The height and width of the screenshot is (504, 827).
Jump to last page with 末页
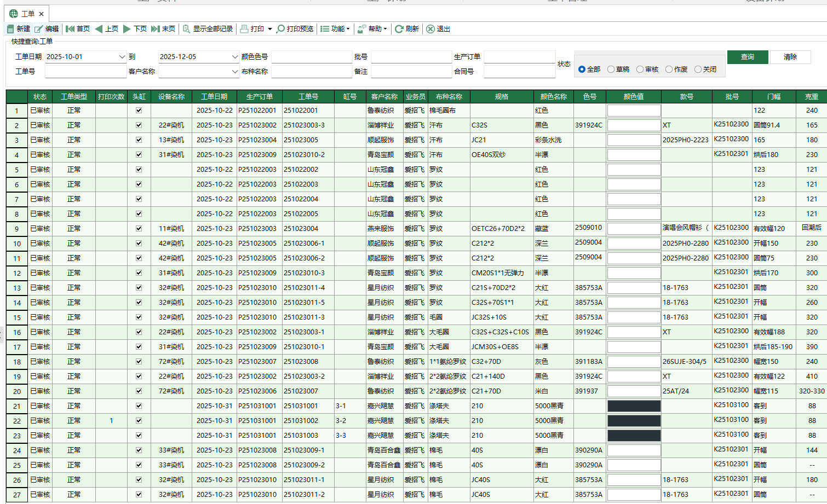[163, 29]
